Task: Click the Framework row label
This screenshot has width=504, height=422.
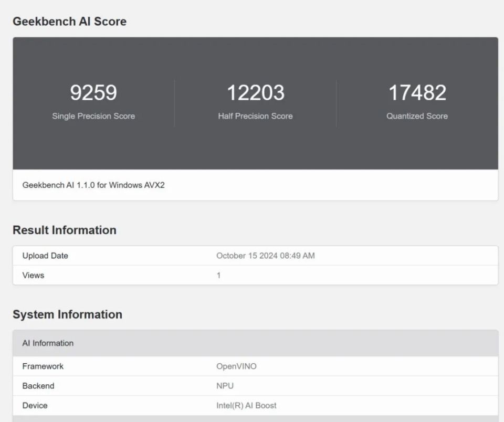Action: click(x=43, y=366)
